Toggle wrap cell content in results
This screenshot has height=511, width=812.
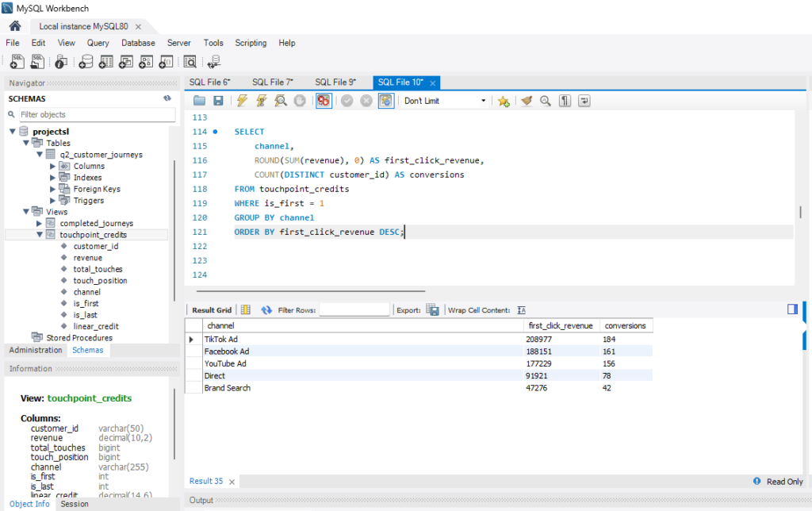[522, 310]
